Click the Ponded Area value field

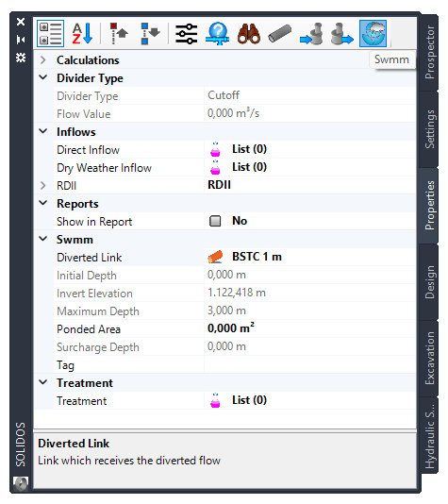tap(310, 328)
